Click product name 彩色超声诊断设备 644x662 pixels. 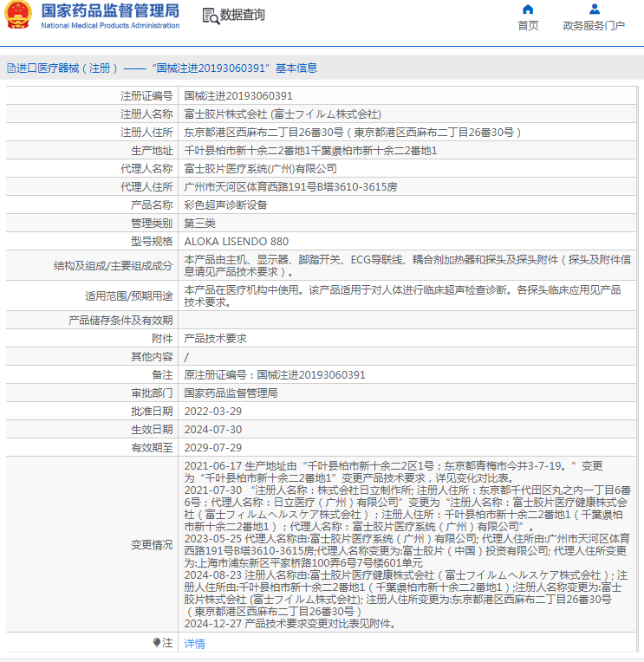[226, 204]
